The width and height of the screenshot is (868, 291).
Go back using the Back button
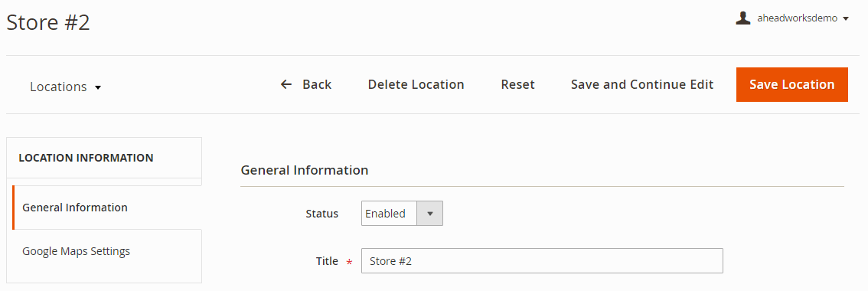click(306, 84)
